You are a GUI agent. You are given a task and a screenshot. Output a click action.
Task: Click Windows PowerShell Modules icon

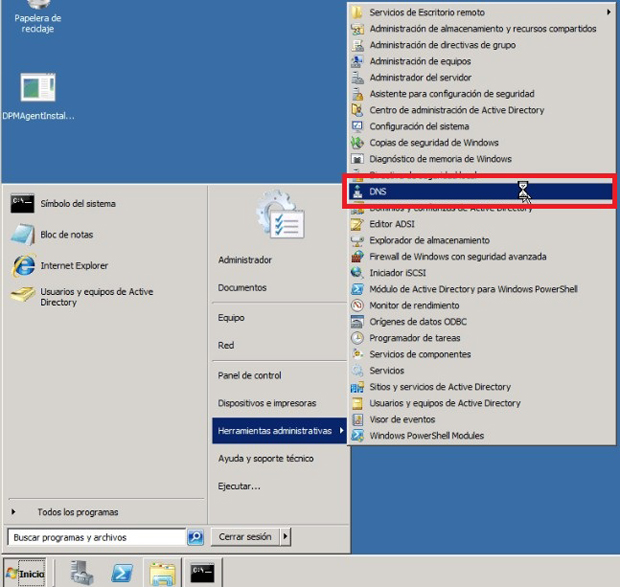357,436
